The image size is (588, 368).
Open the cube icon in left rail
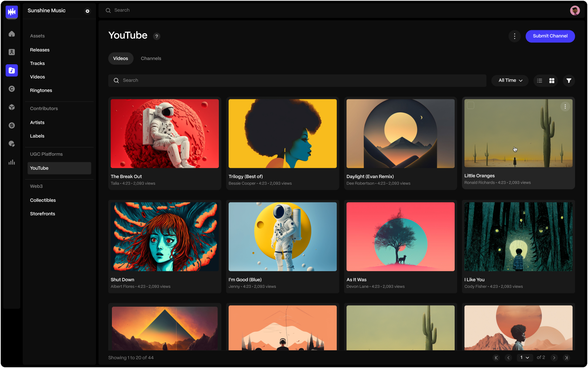pyautogui.click(x=12, y=107)
